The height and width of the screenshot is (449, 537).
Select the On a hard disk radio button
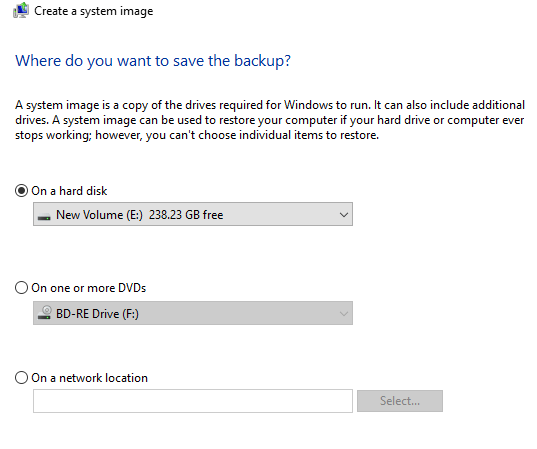(21, 191)
